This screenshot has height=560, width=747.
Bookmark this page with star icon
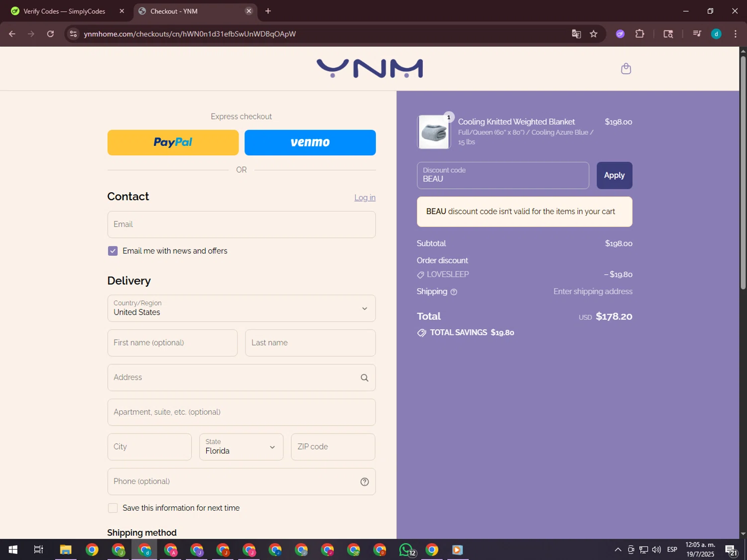(x=594, y=34)
